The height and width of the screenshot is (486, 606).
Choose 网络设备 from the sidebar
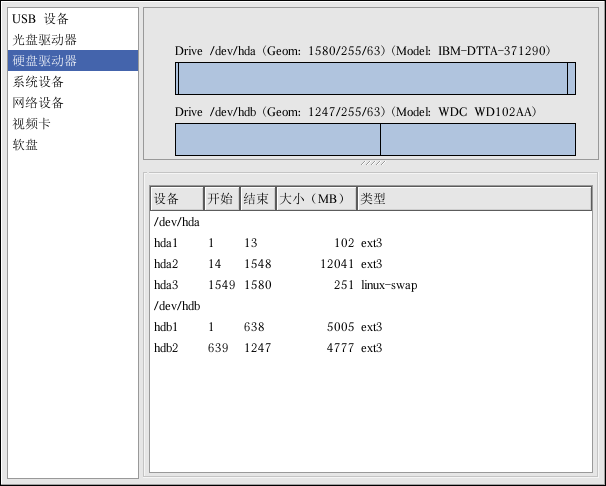(x=39, y=103)
